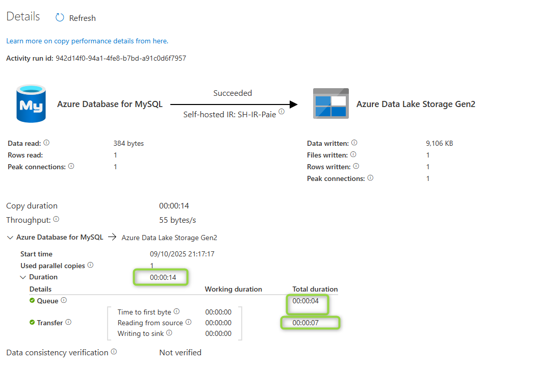Click the Rows read label
Viewport: 536px width, 392px height.
point(25,155)
